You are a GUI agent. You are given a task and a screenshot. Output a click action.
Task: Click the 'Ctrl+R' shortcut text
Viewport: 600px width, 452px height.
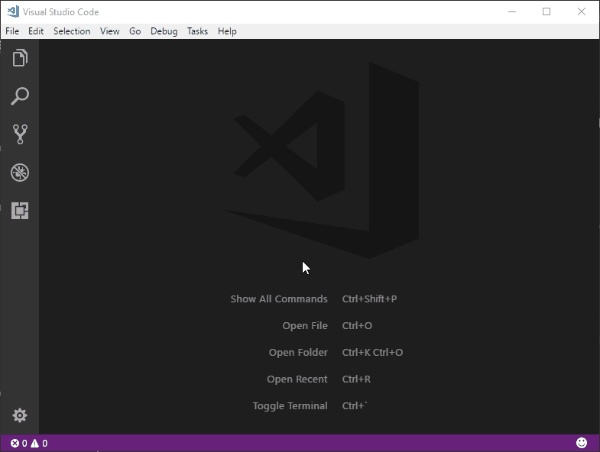click(356, 379)
